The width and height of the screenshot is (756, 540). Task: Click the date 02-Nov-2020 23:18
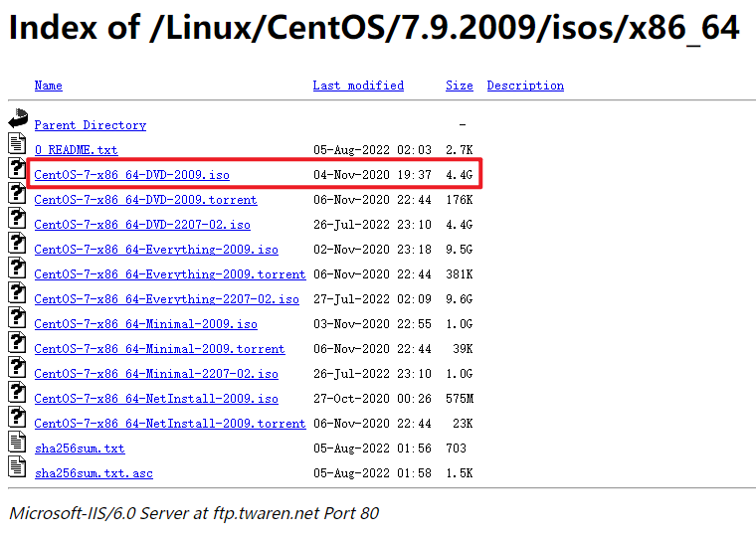372,250
